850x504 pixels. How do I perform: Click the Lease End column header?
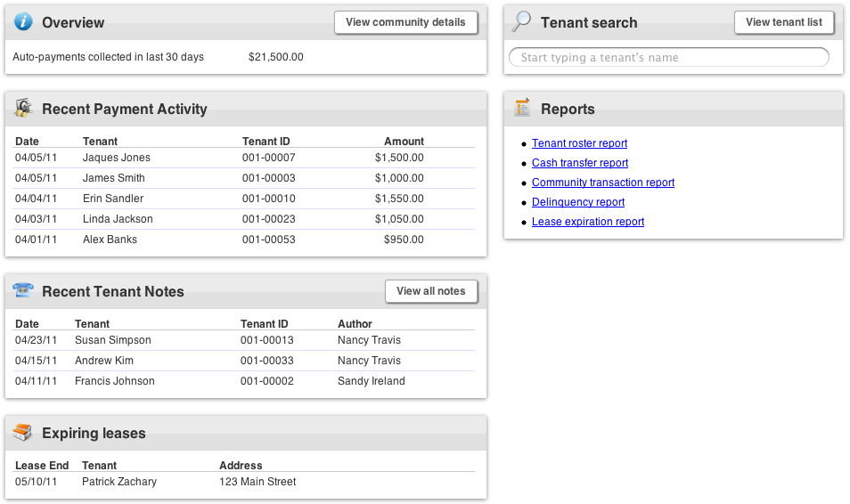[x=42, y=466]
